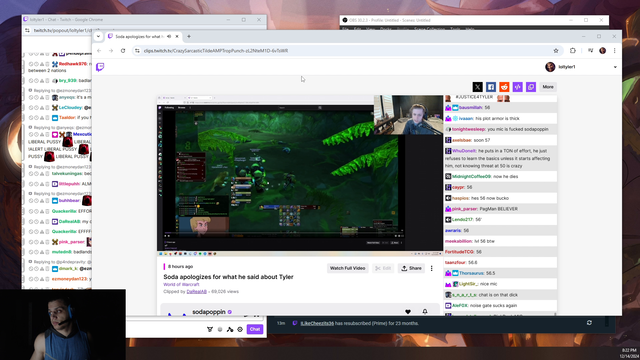View site information for clips.twitch.tv

tap(137, 51)
